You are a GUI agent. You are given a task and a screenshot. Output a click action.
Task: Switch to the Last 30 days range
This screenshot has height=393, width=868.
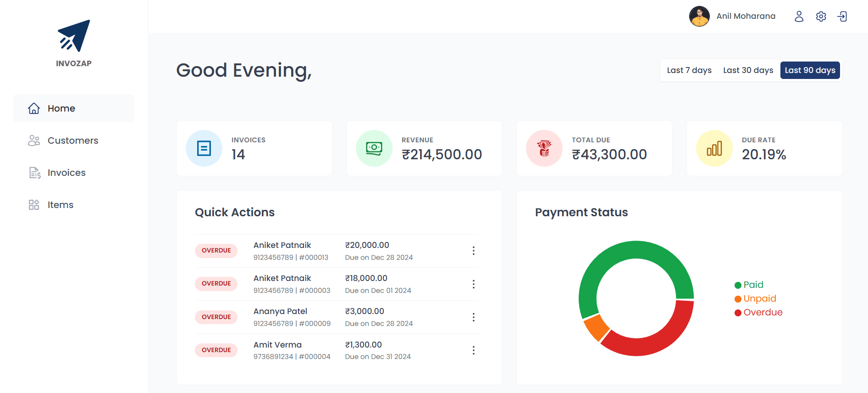tap(748, 70)
